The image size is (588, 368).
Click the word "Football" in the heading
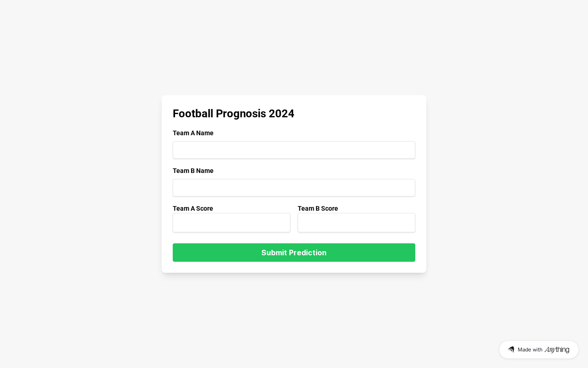click(x=193, y=114)
